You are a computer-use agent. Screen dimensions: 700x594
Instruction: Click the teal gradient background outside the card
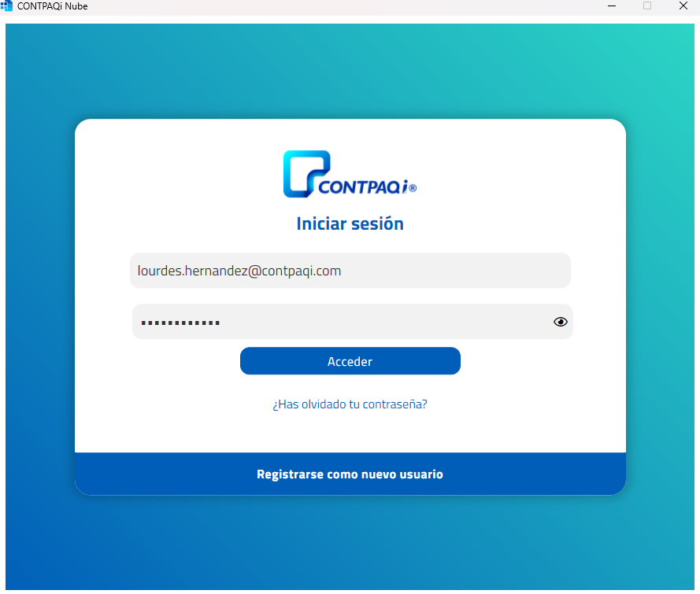[x=350, y=72]
